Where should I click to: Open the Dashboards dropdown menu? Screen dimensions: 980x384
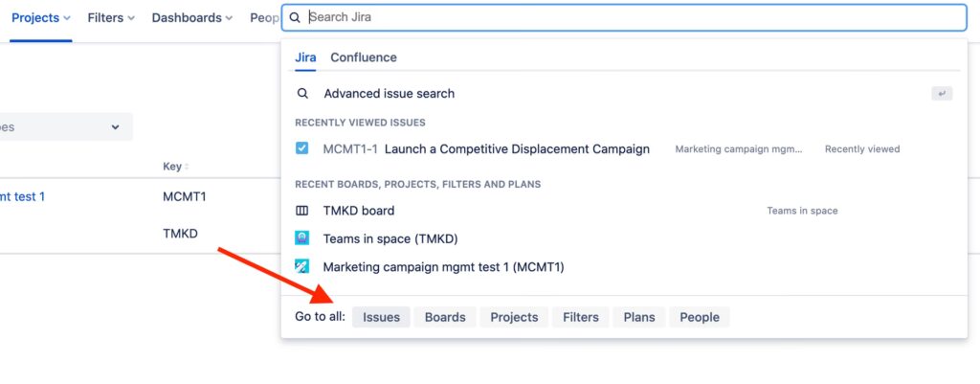click(192, 18)
